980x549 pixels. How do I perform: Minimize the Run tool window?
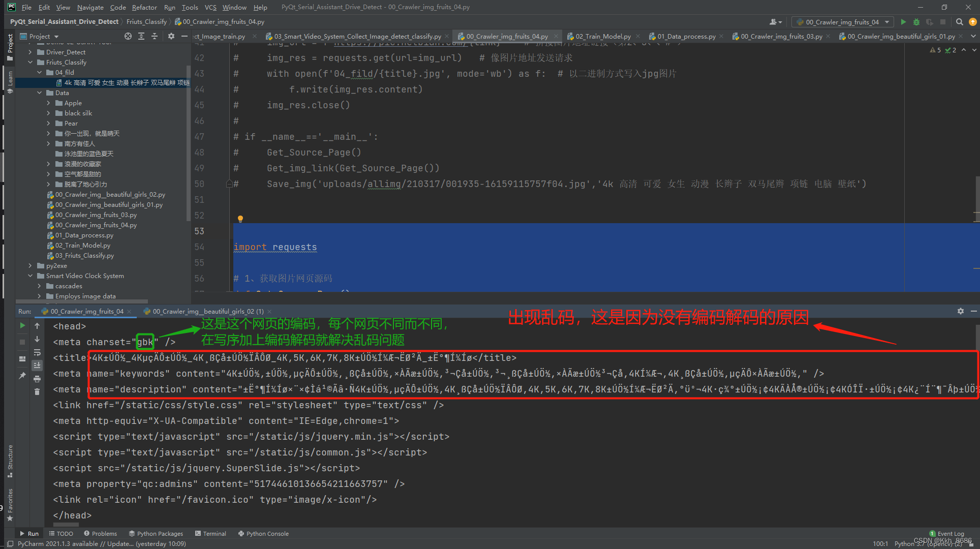973,311
